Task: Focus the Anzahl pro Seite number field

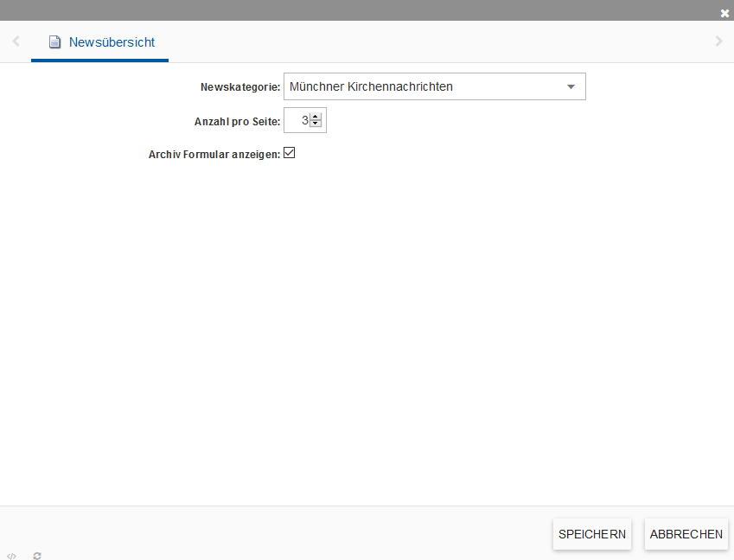Action: tap(297, 121)
